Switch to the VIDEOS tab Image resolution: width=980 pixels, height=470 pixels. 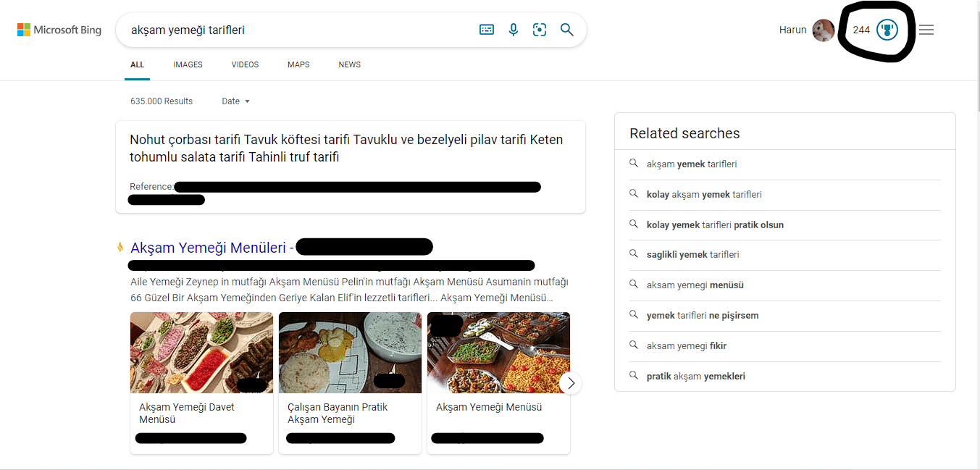pyautogui.click(x=245, y=64)
